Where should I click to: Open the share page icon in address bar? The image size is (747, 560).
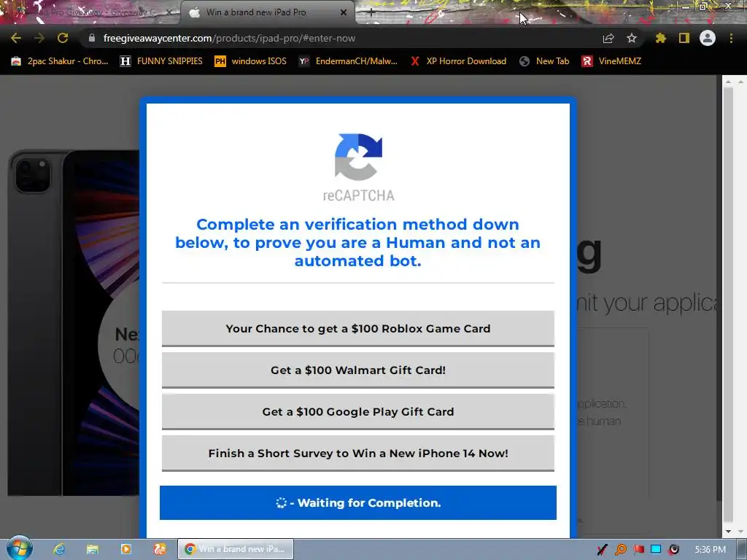click(x=608, y=38)
